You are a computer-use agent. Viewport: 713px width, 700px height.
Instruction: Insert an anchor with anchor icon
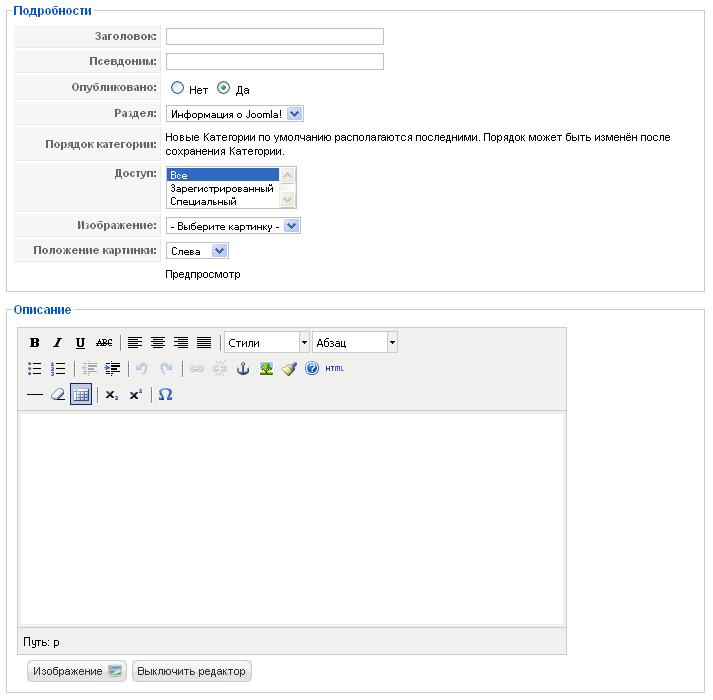pyautogui.click(x=243, y=368)
